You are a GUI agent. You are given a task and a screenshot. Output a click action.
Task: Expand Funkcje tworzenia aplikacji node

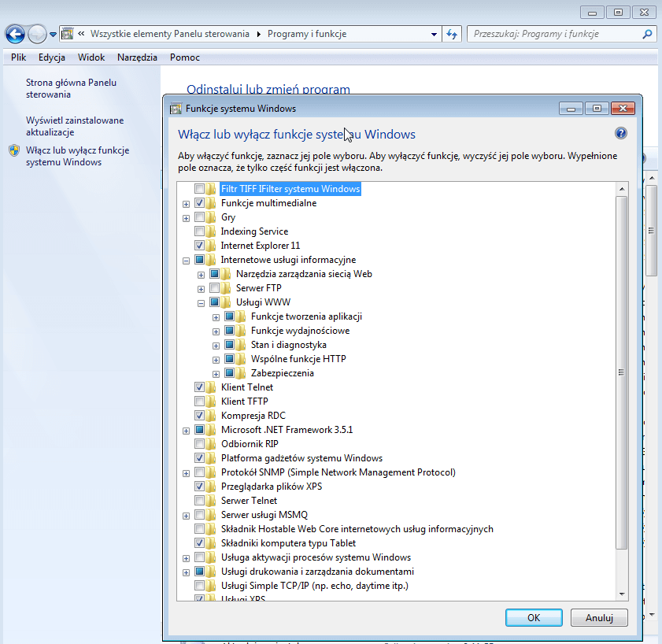(x=216, y=317)
